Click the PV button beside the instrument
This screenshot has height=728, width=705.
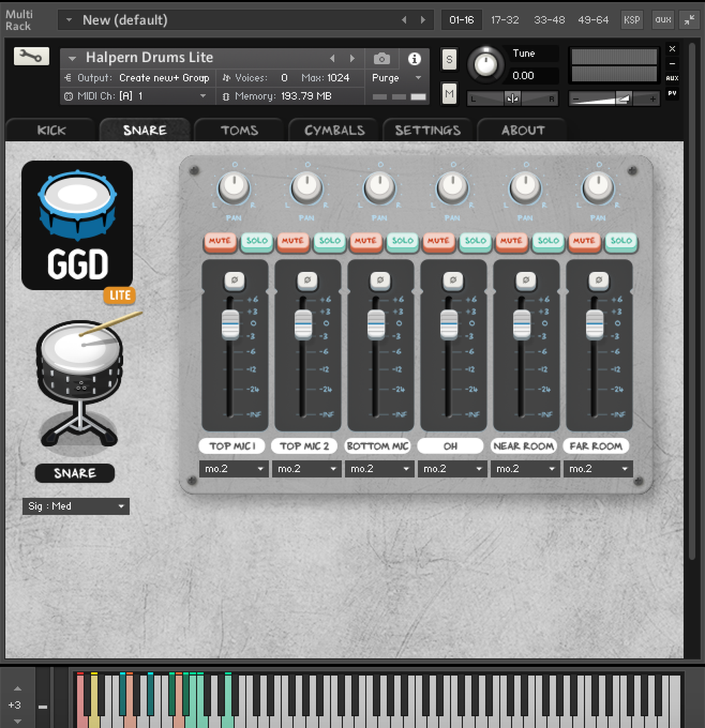[672, 94]
